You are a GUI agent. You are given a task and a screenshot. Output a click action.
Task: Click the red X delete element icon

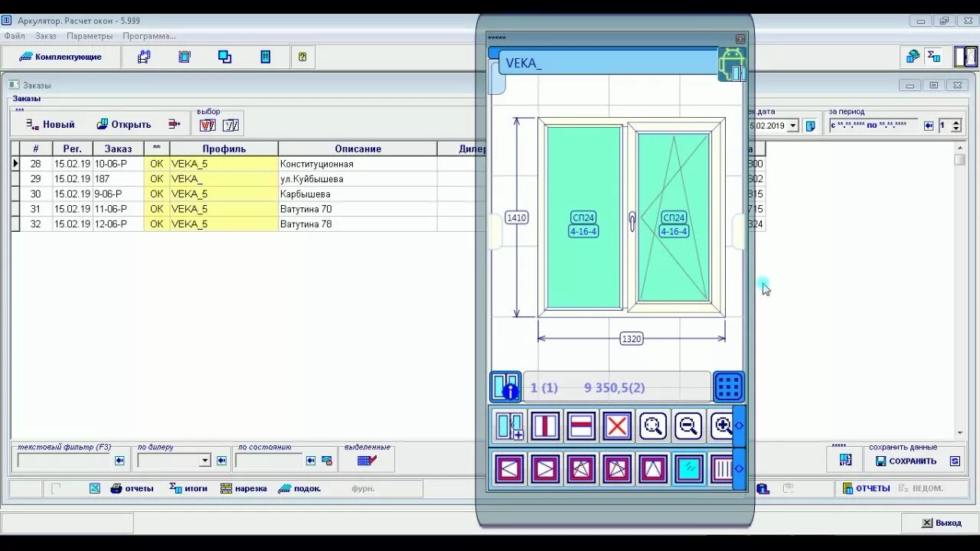pyautogui.click(x=617, y=426)
